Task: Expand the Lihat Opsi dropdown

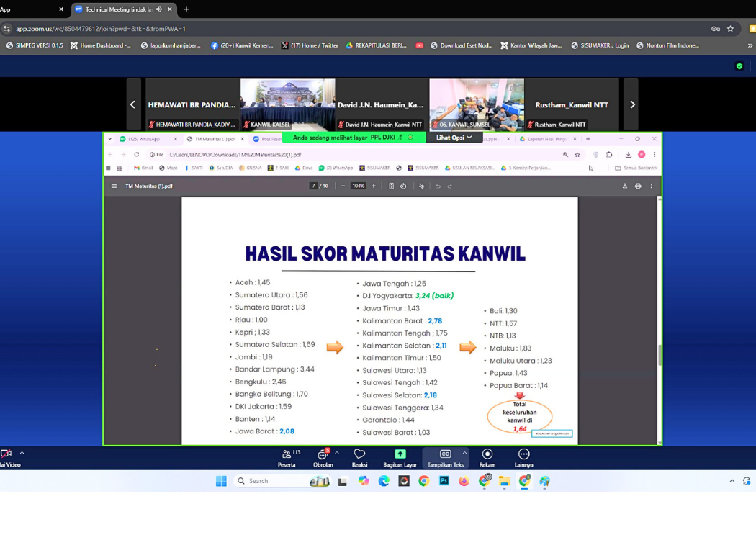Action: [x=454, y=138]
